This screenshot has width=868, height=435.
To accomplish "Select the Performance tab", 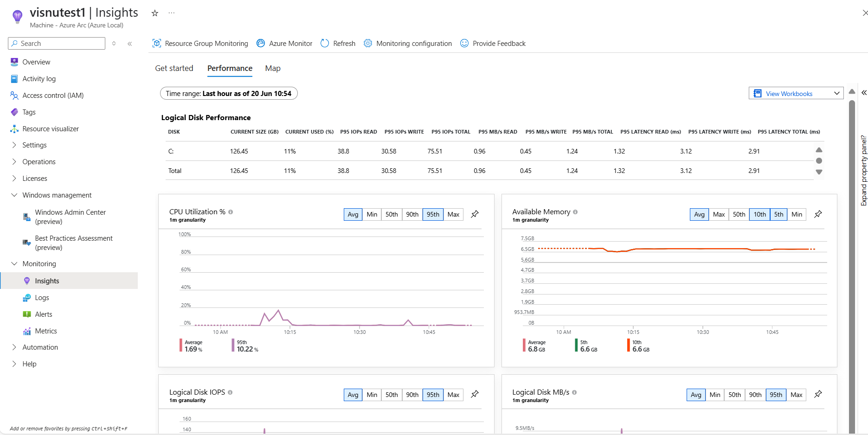I will tap(230, 68).
